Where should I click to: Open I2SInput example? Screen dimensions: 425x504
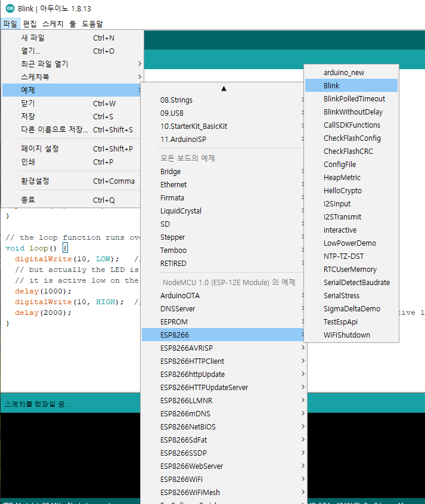point(351,204)
